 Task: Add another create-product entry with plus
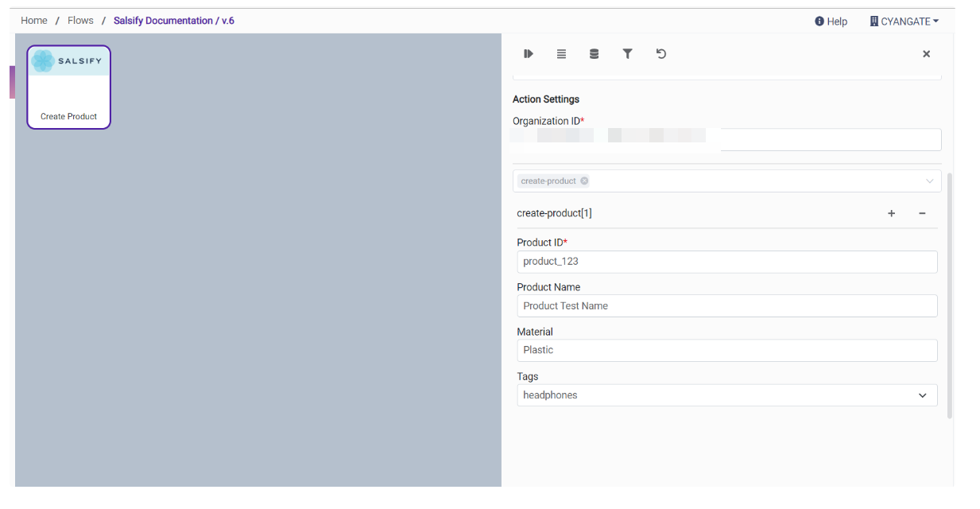tap(891, 213)
